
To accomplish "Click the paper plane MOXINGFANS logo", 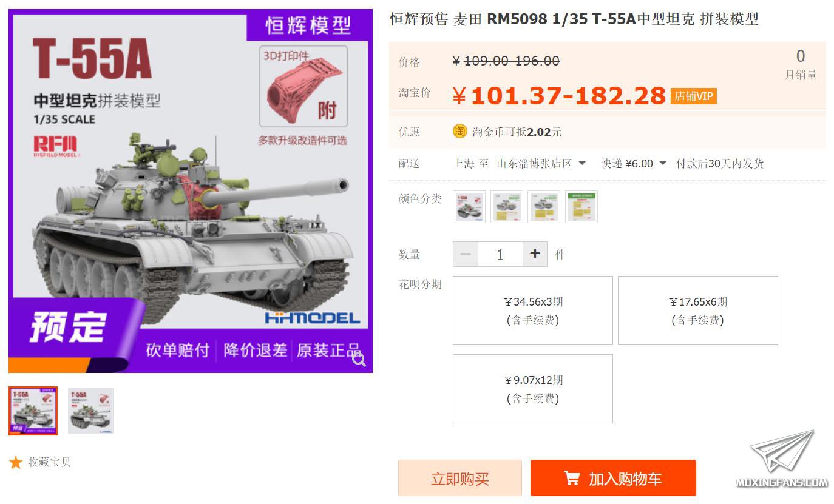I will point(782,459).
